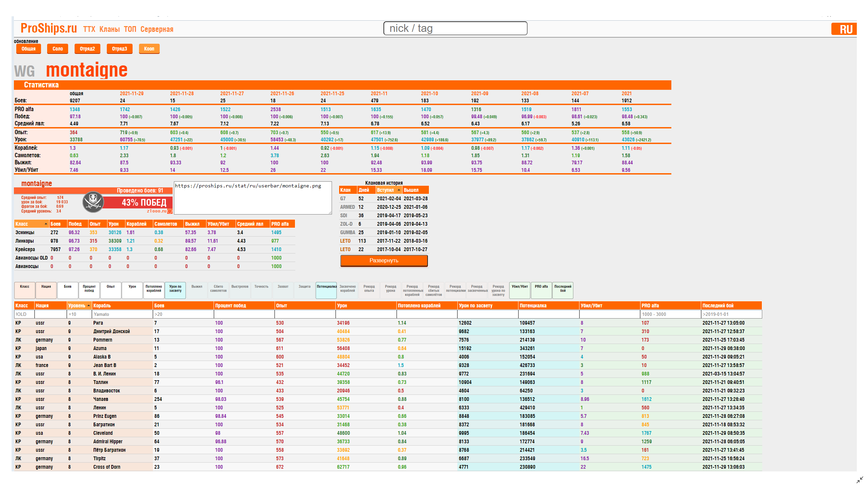Expand clan history with Развернуть

pos(384,261)
